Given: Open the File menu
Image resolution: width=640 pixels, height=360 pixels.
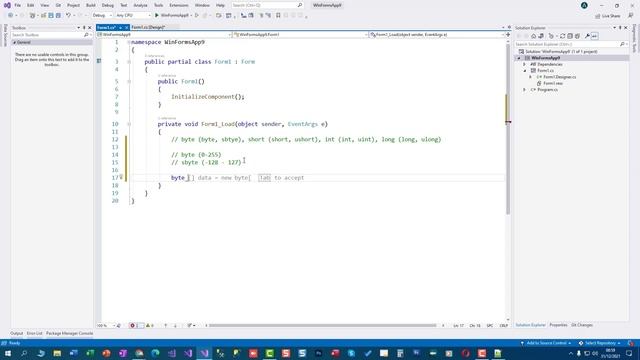Looking at the screenshot, I should (18, 5).
